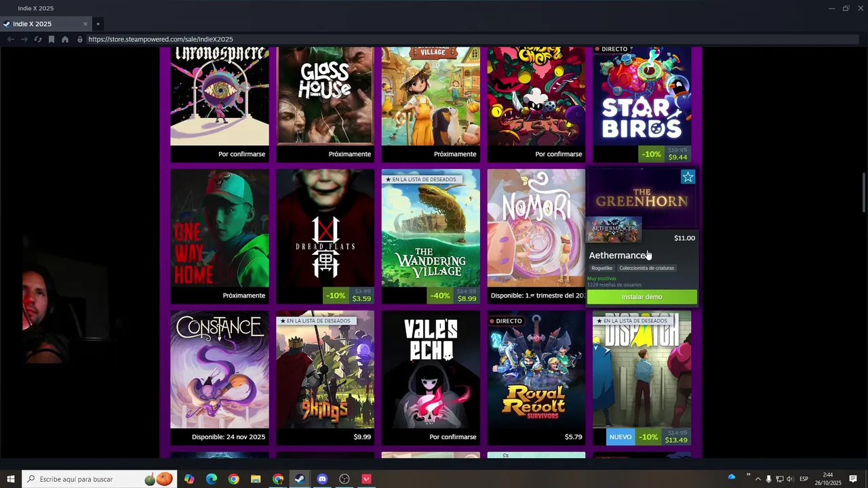Click the 9 Kings $9.99 price
868x488 pixels.
click(x=362, y=437)
